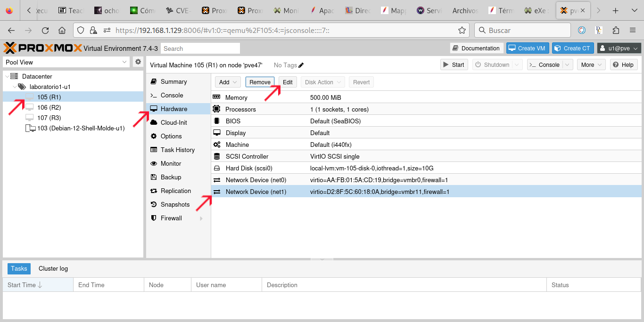Click the browser back arrow
The image size is (644, 322).
pos(12,30)
